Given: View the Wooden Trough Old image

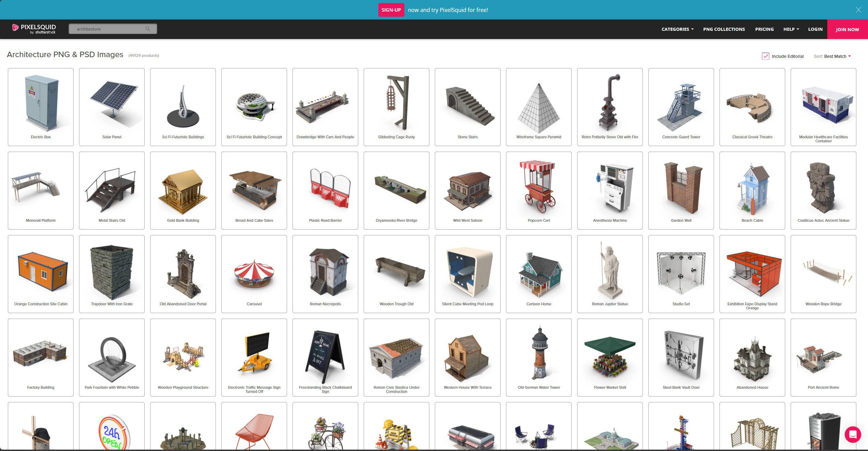Looking at the screenshot, I should [x=397, y=274].
